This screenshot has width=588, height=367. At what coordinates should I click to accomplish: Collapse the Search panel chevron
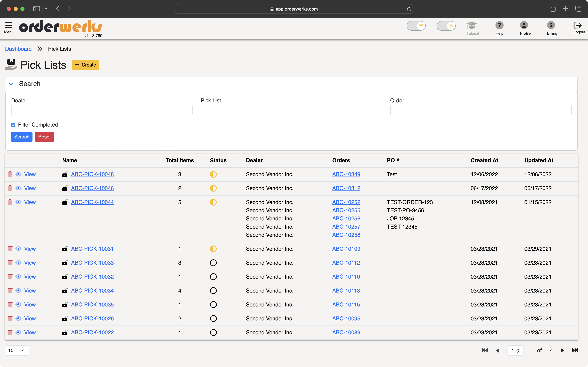11,84
